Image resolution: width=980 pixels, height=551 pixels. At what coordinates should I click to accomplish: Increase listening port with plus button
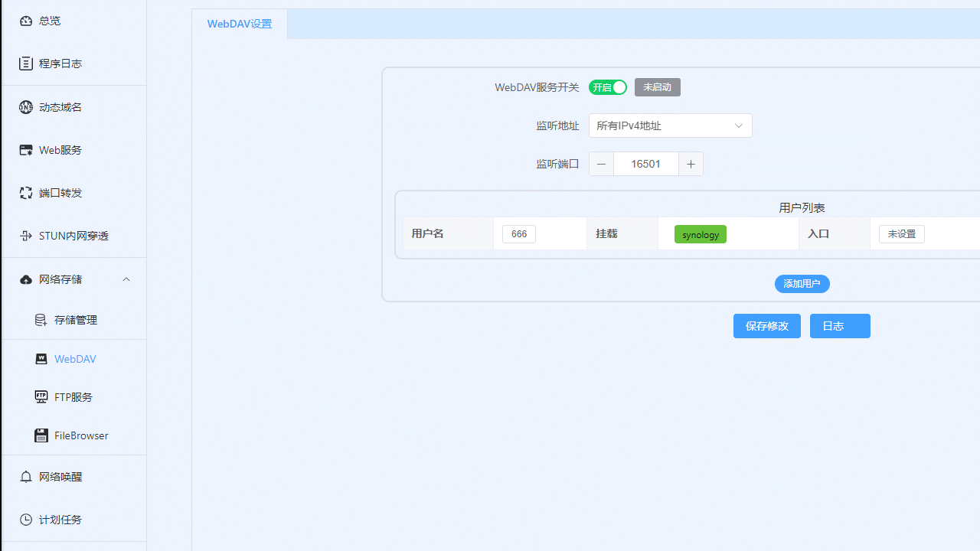click(x=691, y=164)
